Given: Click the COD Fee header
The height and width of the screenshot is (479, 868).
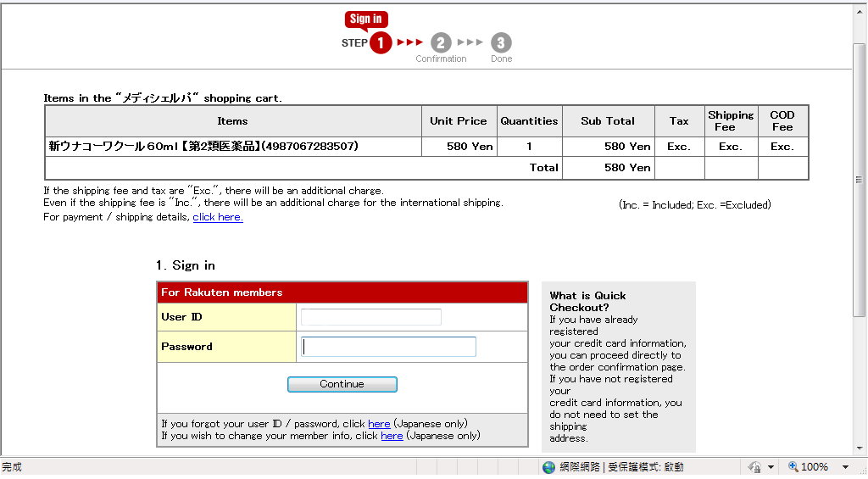Looking at the screenshot, I should click(782, 120).
